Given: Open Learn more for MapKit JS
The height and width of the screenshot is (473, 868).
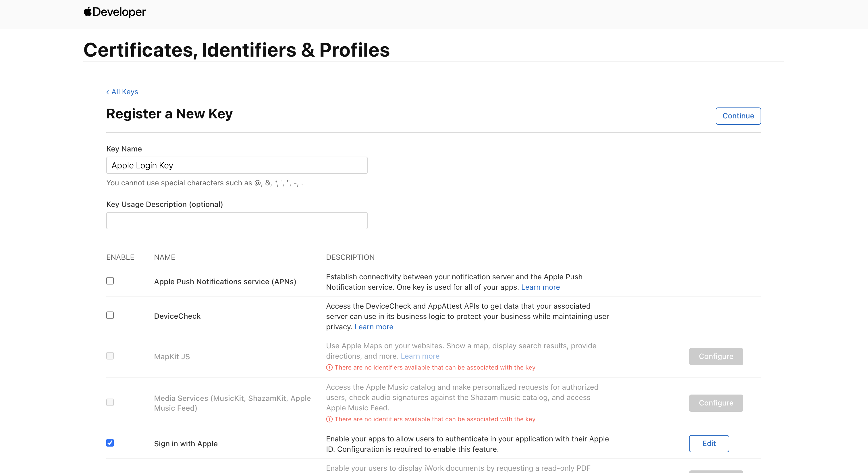Looking at the screenshot, I should point(420,356).
